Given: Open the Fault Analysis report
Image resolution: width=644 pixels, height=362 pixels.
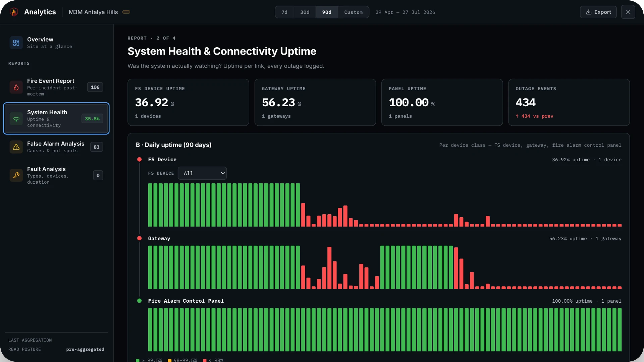Looking at the screenshot, I should pos(56,175).
